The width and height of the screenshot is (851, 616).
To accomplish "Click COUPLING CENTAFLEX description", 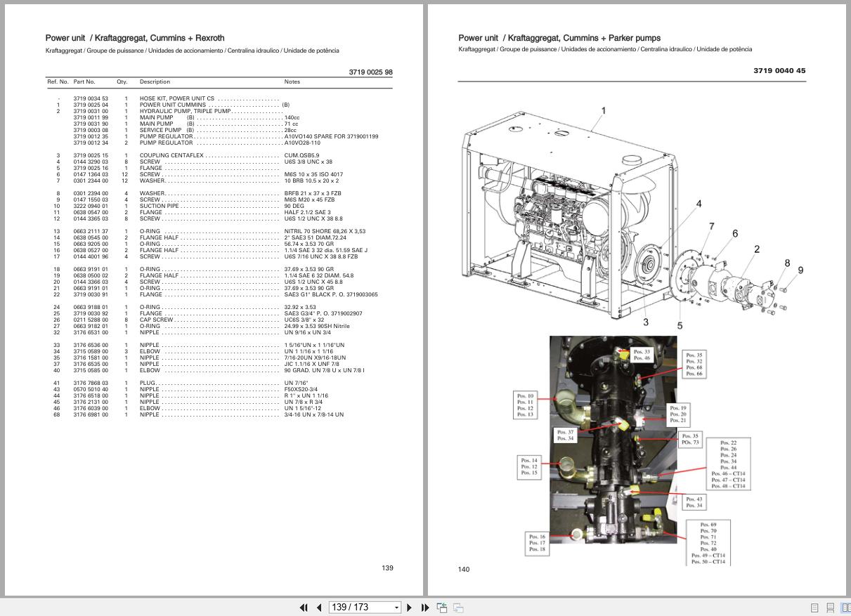I will (x=172, y=155).
